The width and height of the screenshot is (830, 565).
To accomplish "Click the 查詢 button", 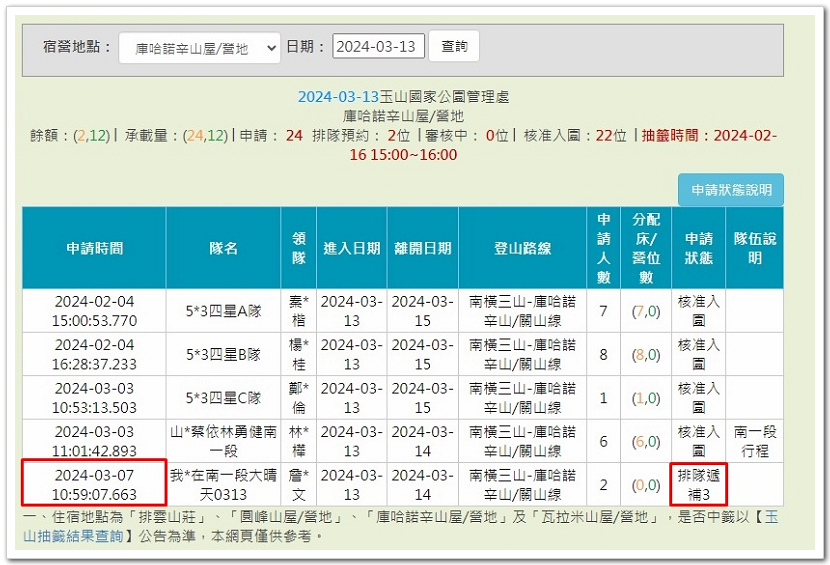I will point(454,47).
